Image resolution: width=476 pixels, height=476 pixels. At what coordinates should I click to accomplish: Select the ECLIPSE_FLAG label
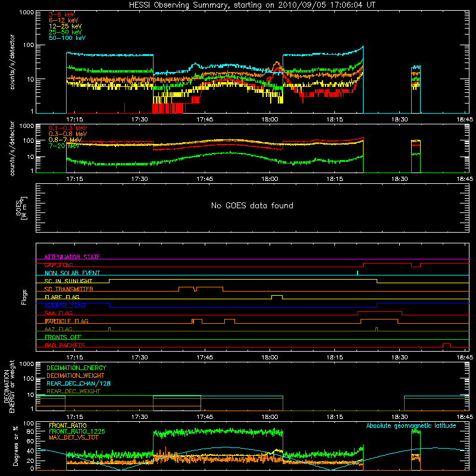65,305
